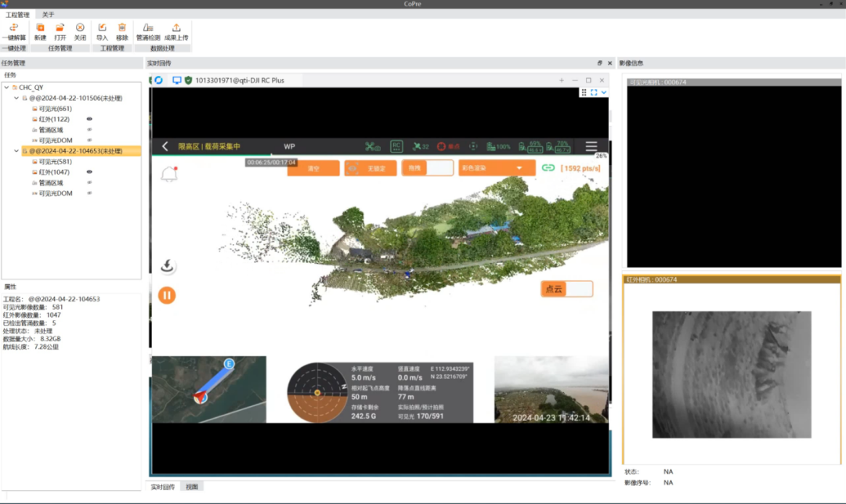Pause the mission with orange pause button

pos(167,295)
